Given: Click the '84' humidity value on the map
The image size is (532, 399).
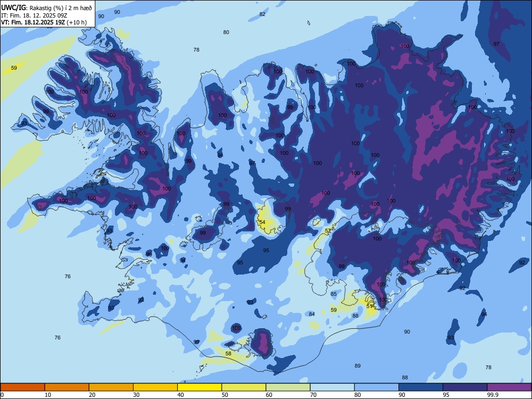Looking at the screenshot, I should pos(312,314).
